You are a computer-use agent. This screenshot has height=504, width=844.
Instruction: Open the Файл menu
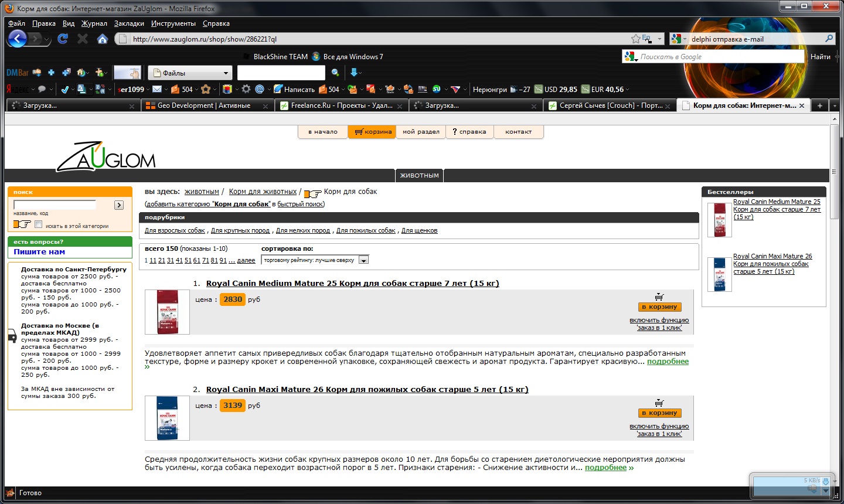tap(16, 23)
